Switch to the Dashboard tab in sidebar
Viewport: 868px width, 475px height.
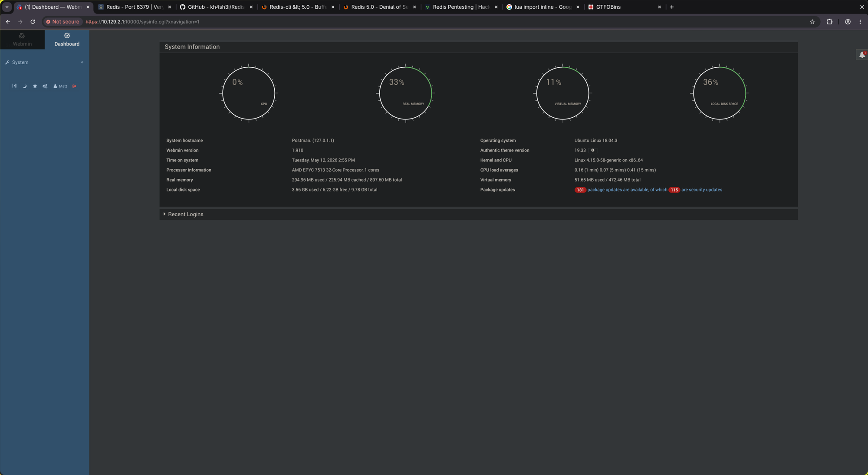click(67, 40)
